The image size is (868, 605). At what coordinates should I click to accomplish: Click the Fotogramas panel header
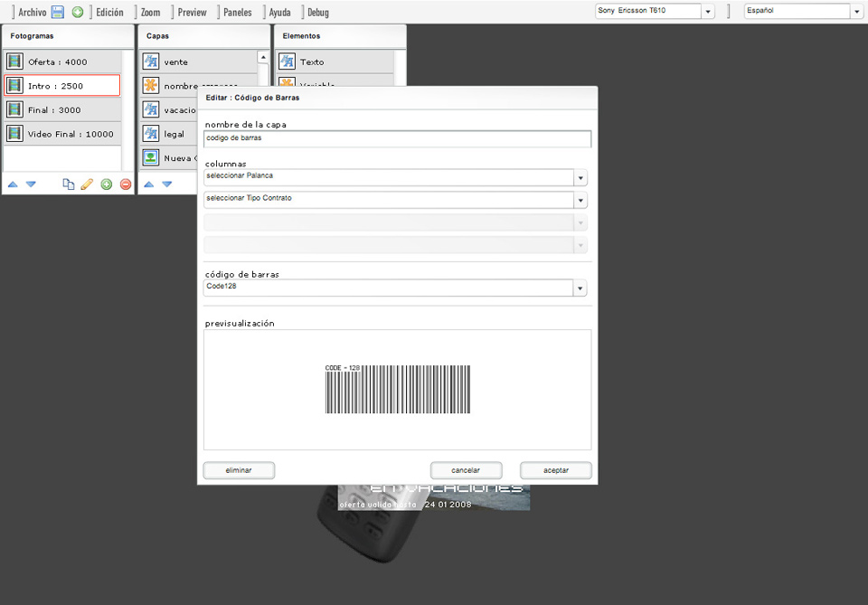[68, 36]
